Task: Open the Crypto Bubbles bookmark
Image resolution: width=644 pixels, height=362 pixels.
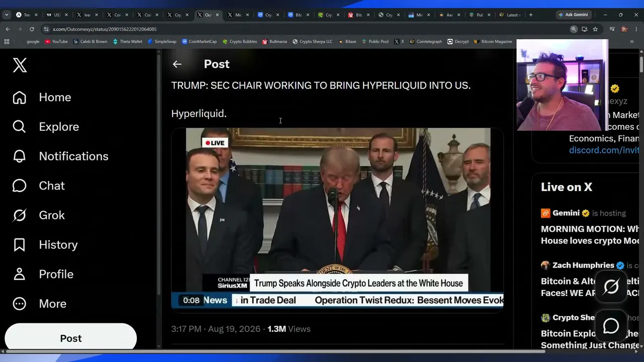Action: [x=239, y=42]
